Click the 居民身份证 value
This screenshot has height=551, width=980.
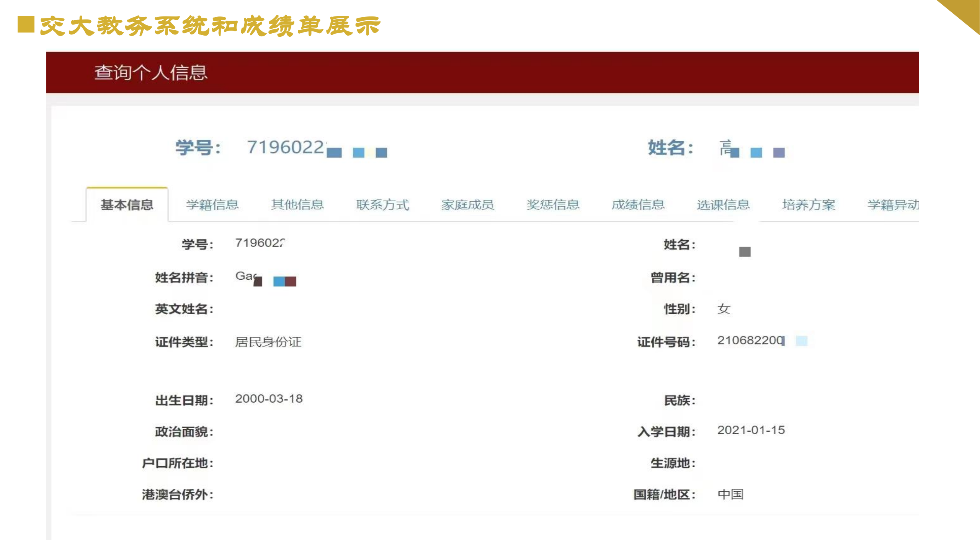(x=268, y=342)
